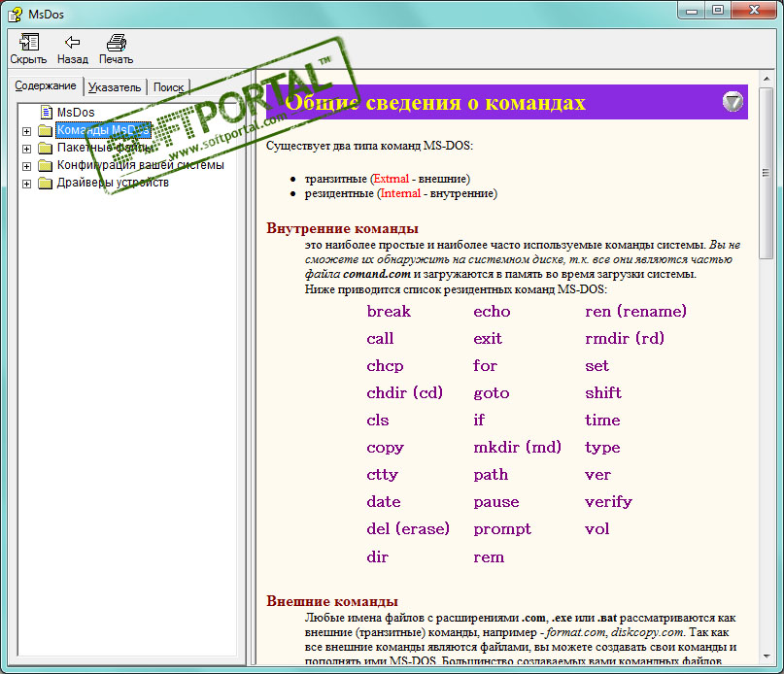The image size is (784, 674).
Task: Open the verify command link
Action: point(608,502)
